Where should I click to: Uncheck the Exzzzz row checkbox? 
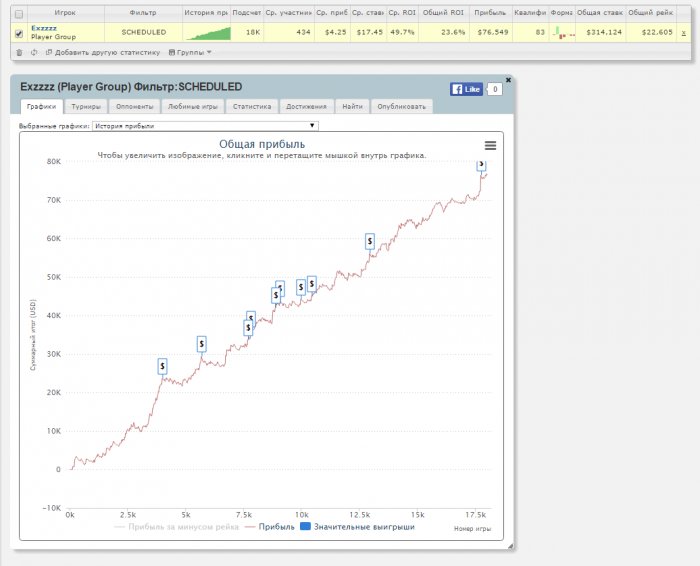click(x=19, y=33)
